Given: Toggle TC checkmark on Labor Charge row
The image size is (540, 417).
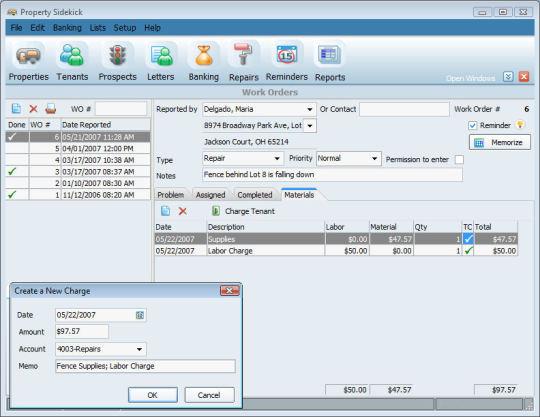Looking at the screenshot, I should coord(468,251).
